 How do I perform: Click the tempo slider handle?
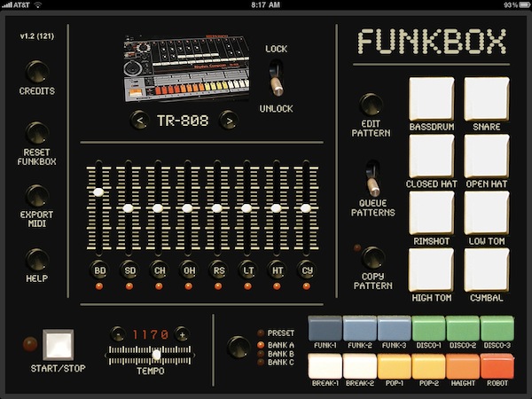pyautogui.click(x=156, y=355)
